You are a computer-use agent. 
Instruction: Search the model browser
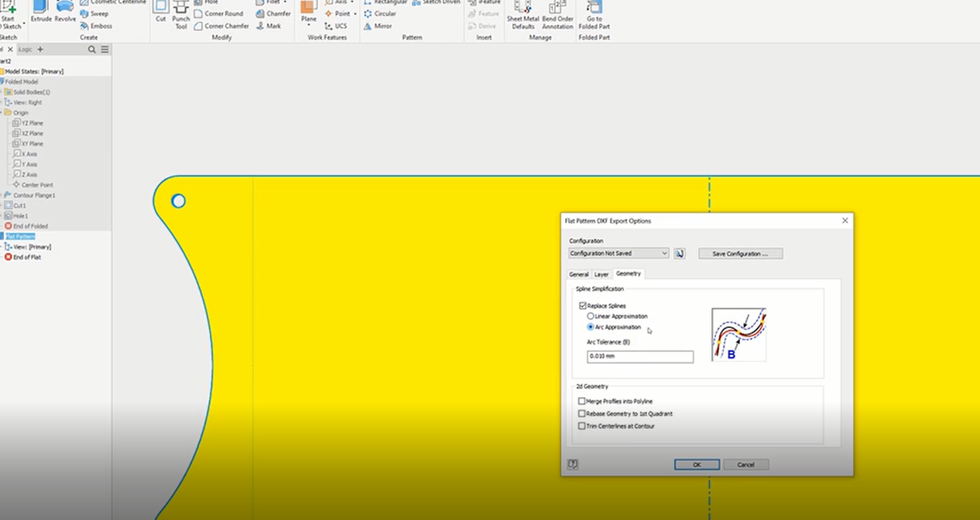click(x=92, y=50)
